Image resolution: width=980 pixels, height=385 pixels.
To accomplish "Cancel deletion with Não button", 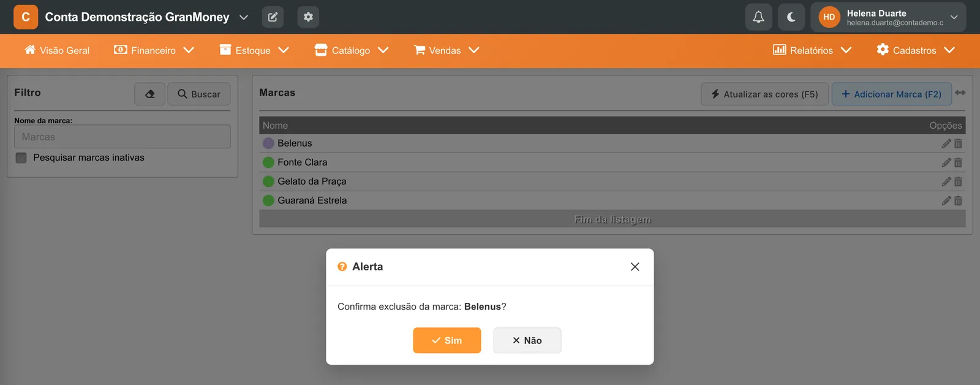I will (x=527, y=340).
